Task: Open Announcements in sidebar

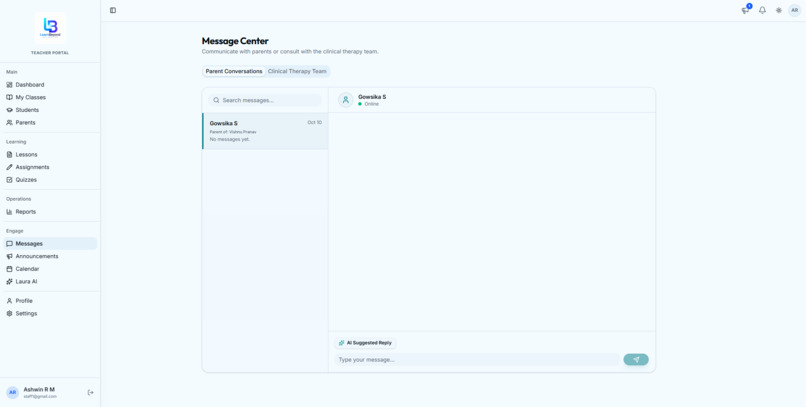Action: 50,256
